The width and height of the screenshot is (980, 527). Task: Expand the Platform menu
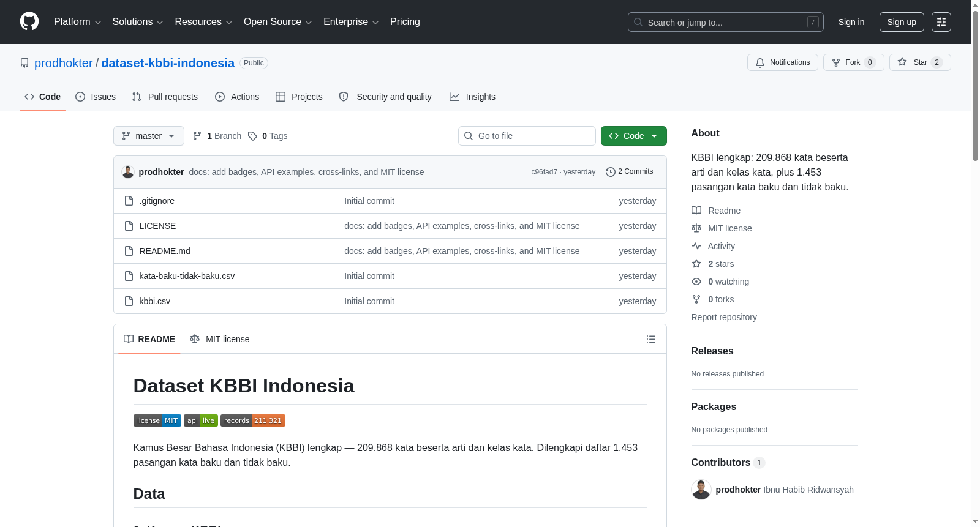click(77, 22)
